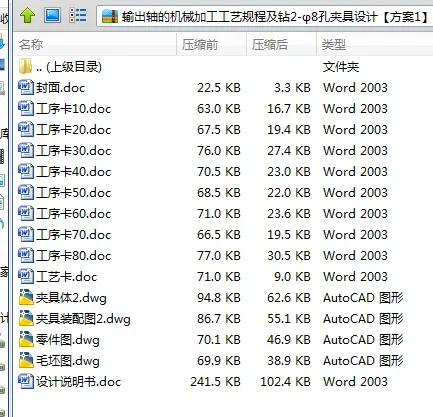433x417 pixels.
Task: Click file name 工序卡40.doc
Action: pyautogui.click(x=74, y=172)
